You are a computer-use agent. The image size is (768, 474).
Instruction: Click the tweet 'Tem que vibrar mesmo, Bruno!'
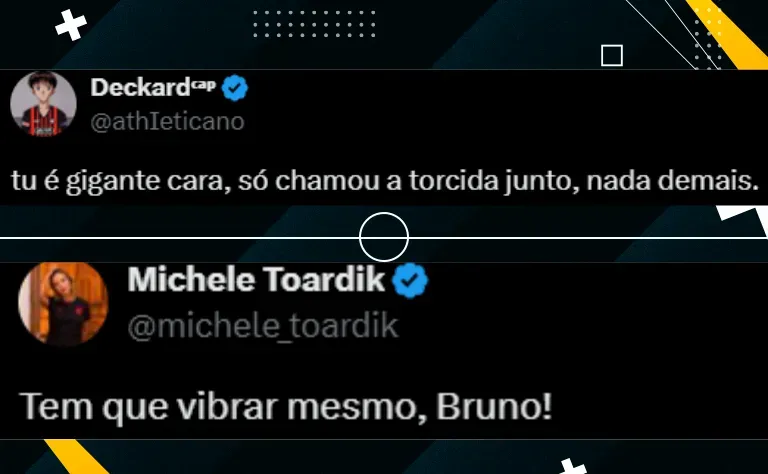[x=286, y=406]
